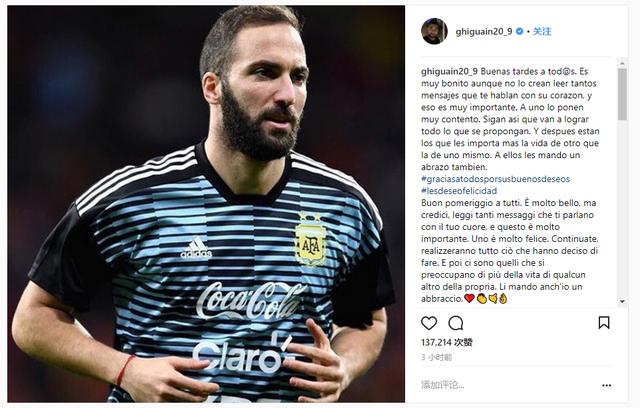The height and width of the screenshot is (408, 640).
Task: Open the #lesdeseofelicidad hashtag
Action: [x=459, y=191]
